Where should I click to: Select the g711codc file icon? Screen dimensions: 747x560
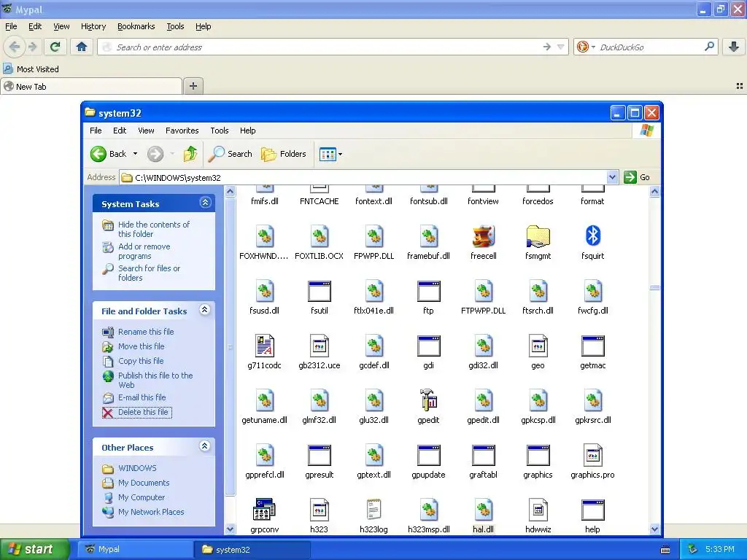(264, 346)
